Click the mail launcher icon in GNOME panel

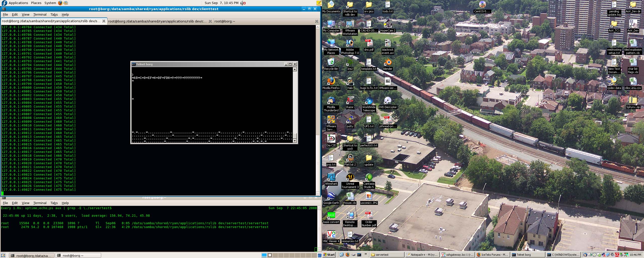[x=66, y=3]
